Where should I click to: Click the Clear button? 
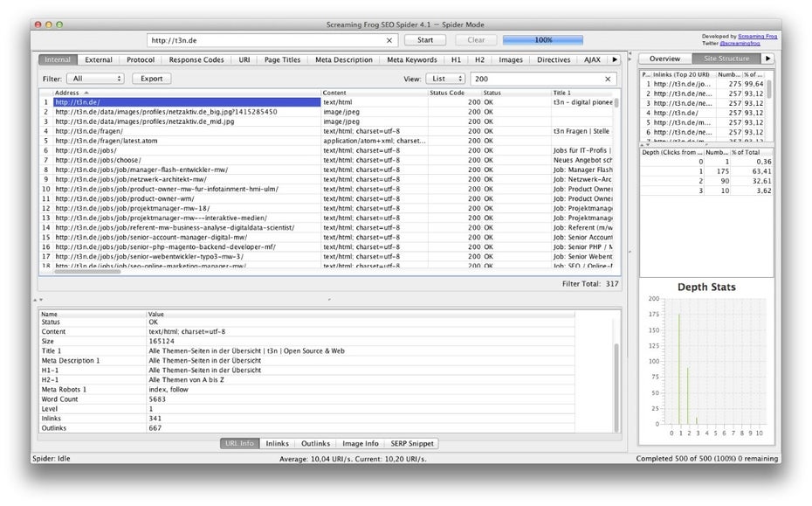coord(476,40)
